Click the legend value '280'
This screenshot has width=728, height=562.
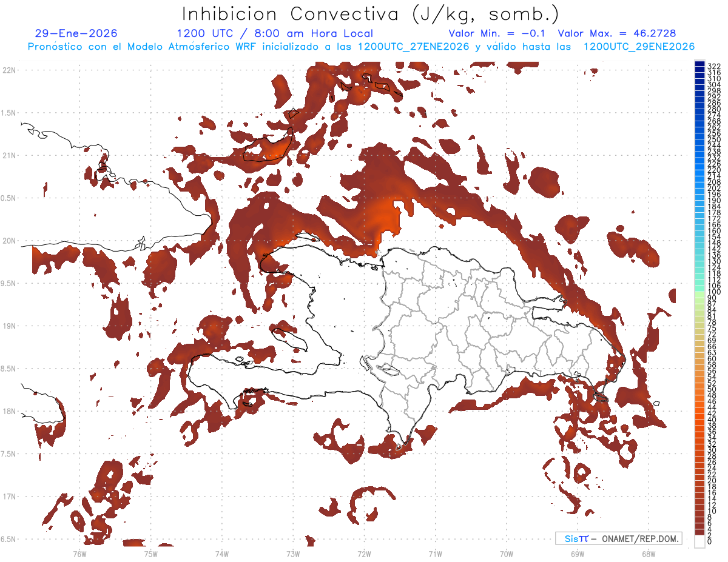714,109
